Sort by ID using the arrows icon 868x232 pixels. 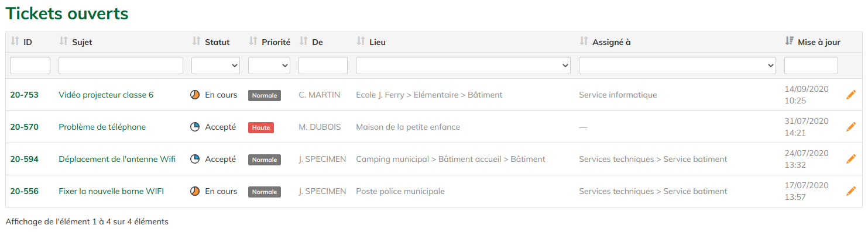pyautogui.click(x=15, y=41)
